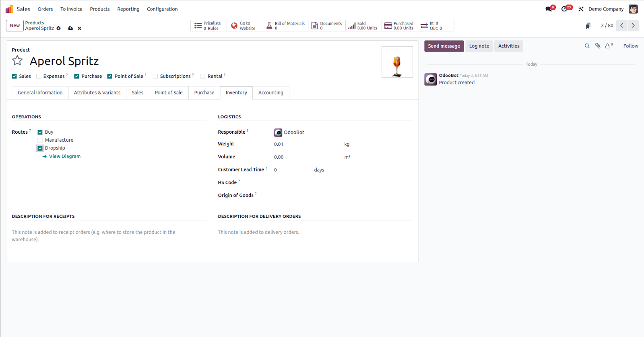Switch to Point of Sale tab

pyautogui.click(x=169, y=93)
